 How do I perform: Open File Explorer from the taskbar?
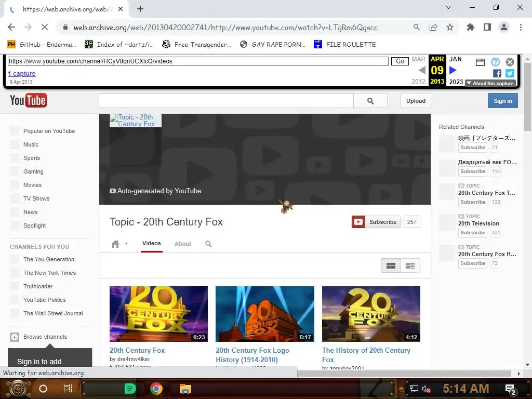coord(185,389)
